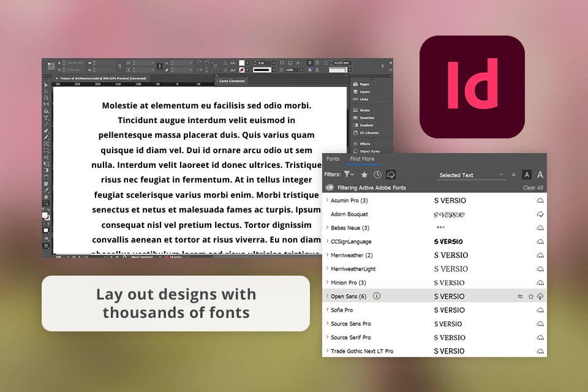Image resolution: width=588 pixels, height=392 pixels.
Task: Switch to the Find More tab
Action: click(x=362, y=159)
